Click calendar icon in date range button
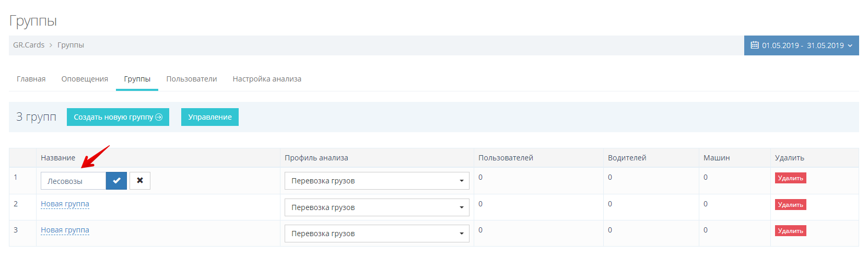868x256 pixels. [755, 45]
